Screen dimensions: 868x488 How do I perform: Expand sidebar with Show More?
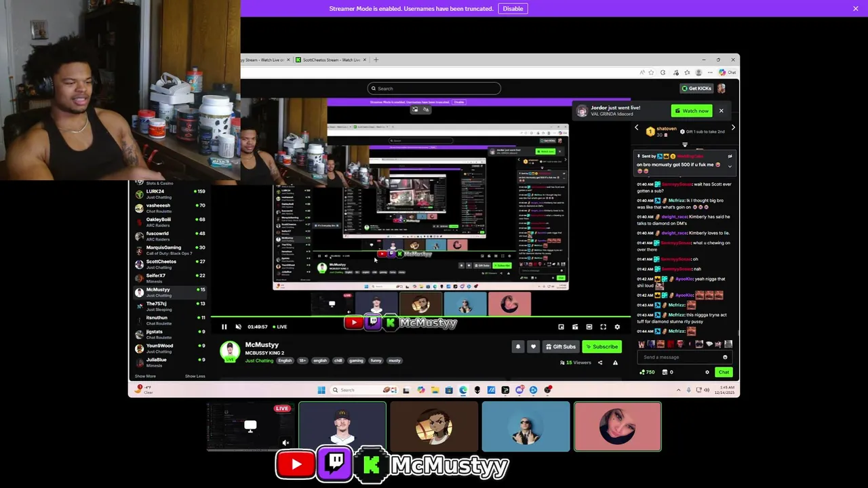point(145,376)
